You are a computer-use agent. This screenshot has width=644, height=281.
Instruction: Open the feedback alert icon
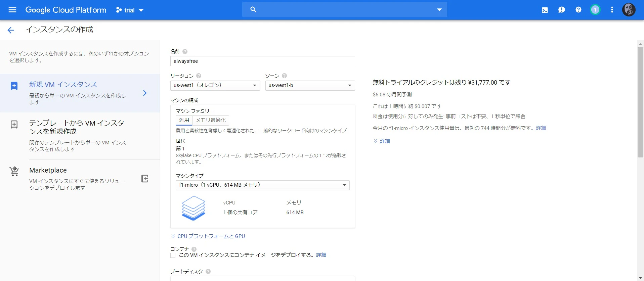coord(562,10)
